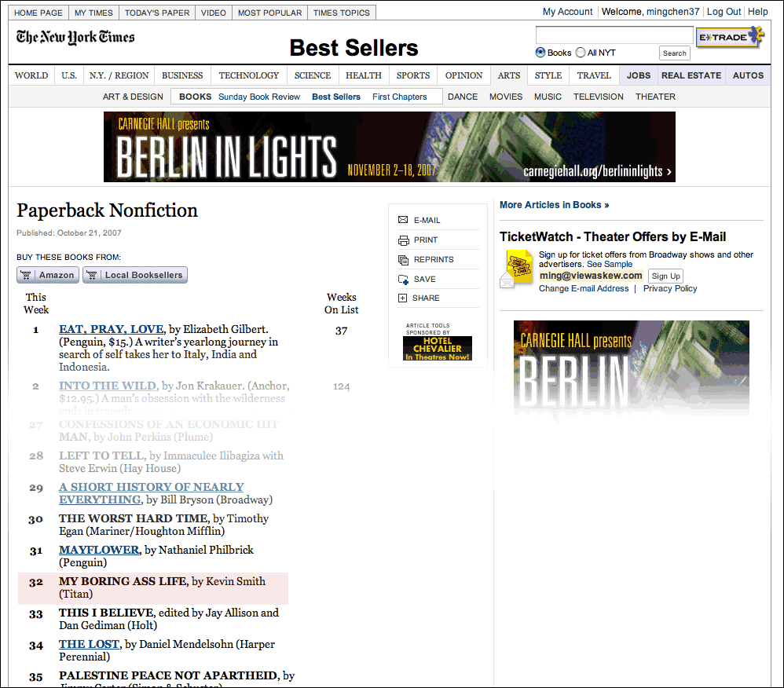Screen dimensions: 784x688
Task: Click the Log Out link
Action: 724,12
